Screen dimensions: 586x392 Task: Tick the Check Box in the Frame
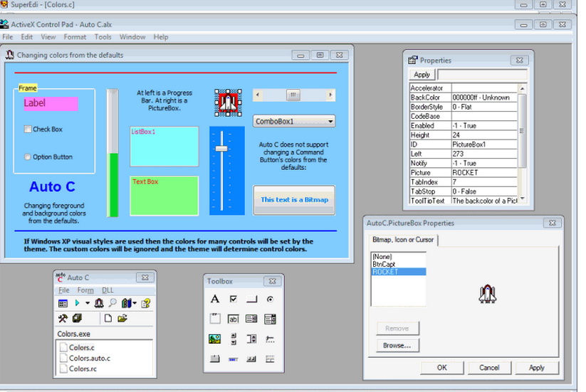tap(28, 129)
